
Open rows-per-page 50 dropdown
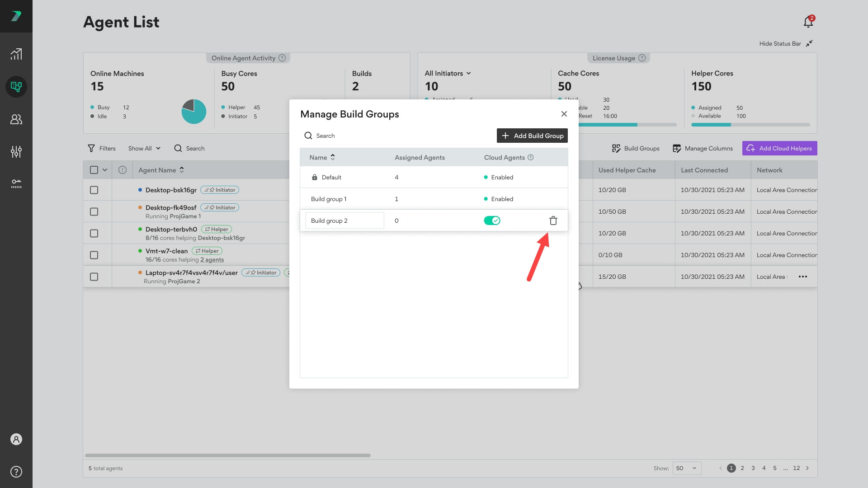tap(687, 468)
